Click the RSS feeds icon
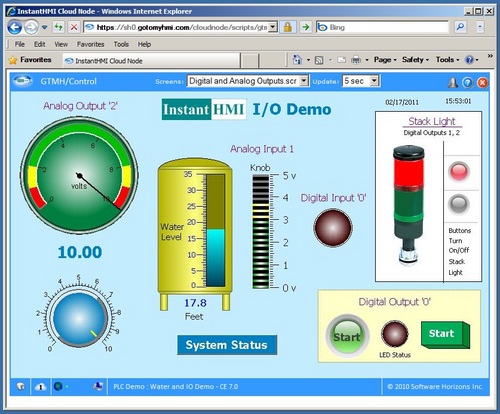Screen dimensions: 500x414 click(319, 60)
